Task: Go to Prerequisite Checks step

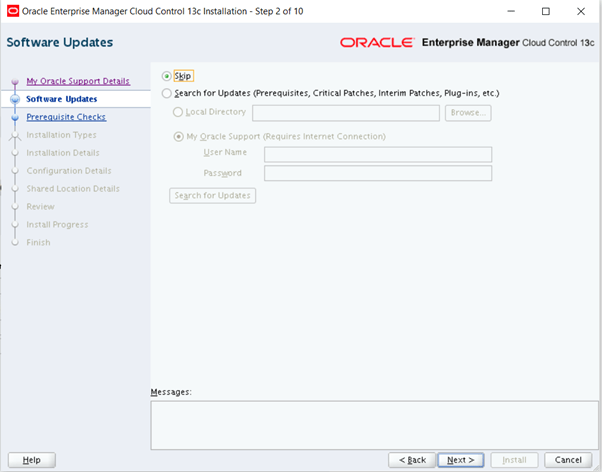Action: [x=66, y=117]
